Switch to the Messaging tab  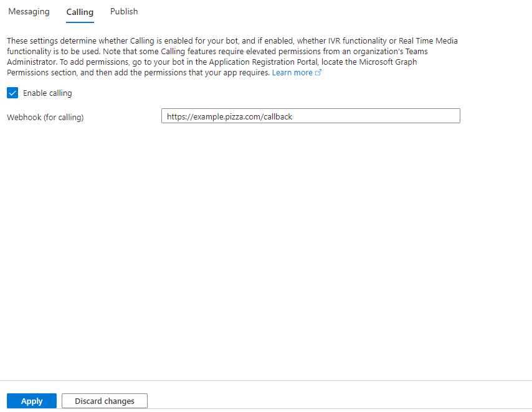tap(29, 12)
